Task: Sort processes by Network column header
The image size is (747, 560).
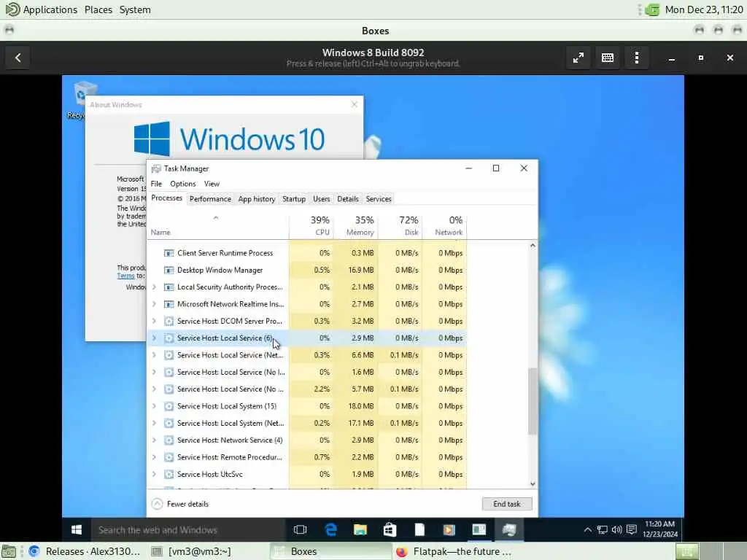Action: 444,226
